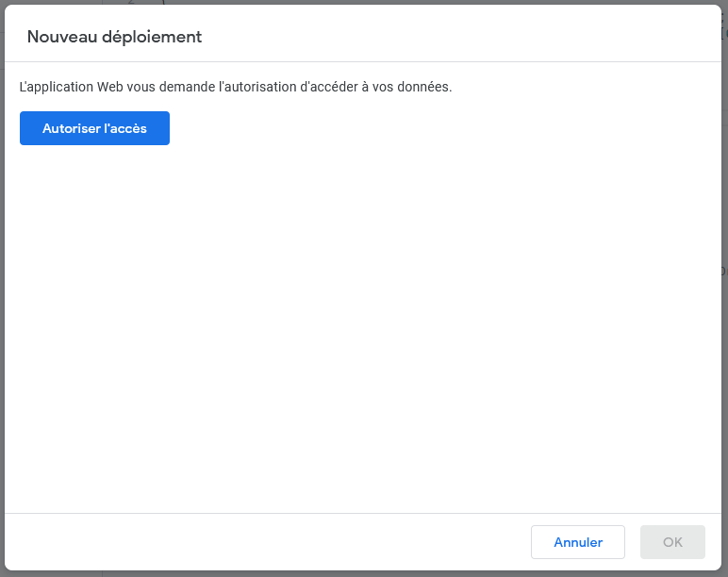The image size is (728, 577).
Task: Click the blank space right of Autoriser button
Action: (x=424, y=128)
